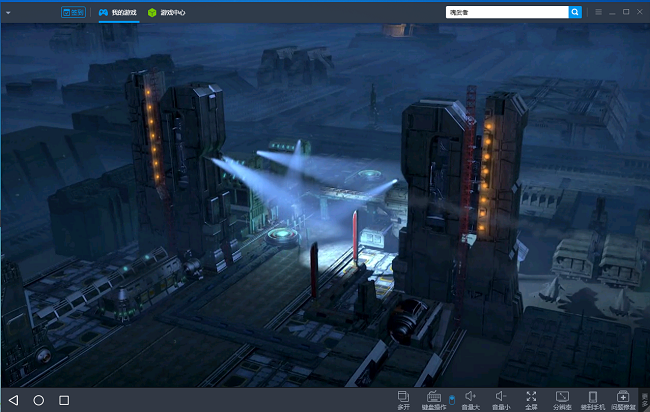Click 装到手机 install to phone icon
Screen dimensions: 650x412
tap(593, 400)
